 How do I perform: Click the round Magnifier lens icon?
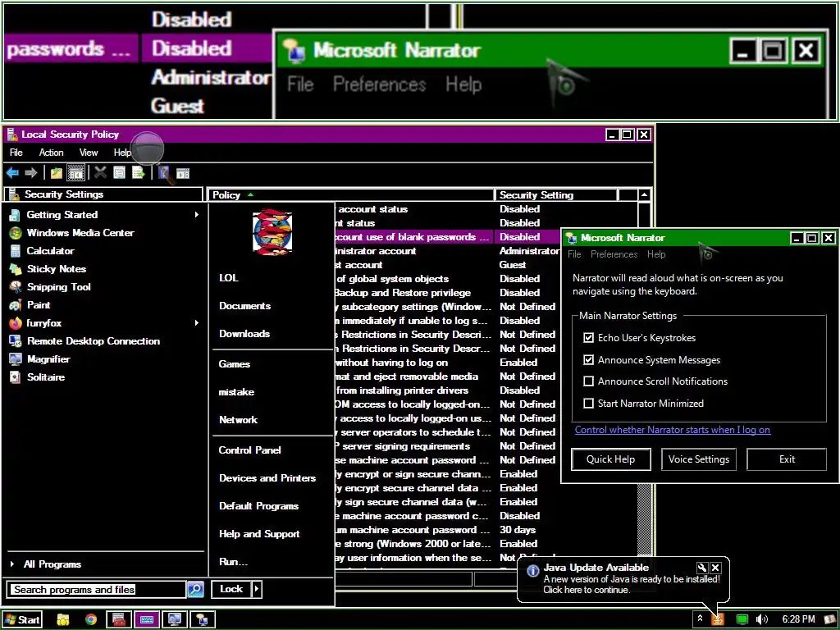(x=147, y=148)
